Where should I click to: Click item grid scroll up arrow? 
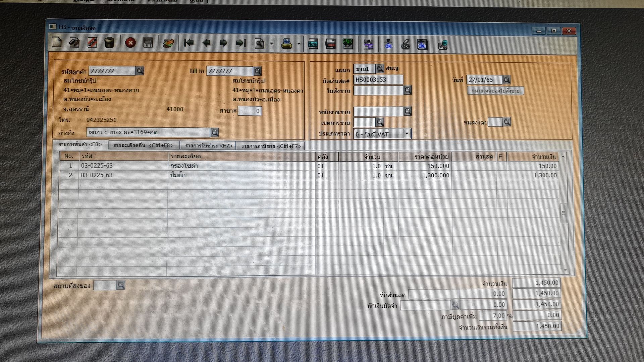coord(563,157)
